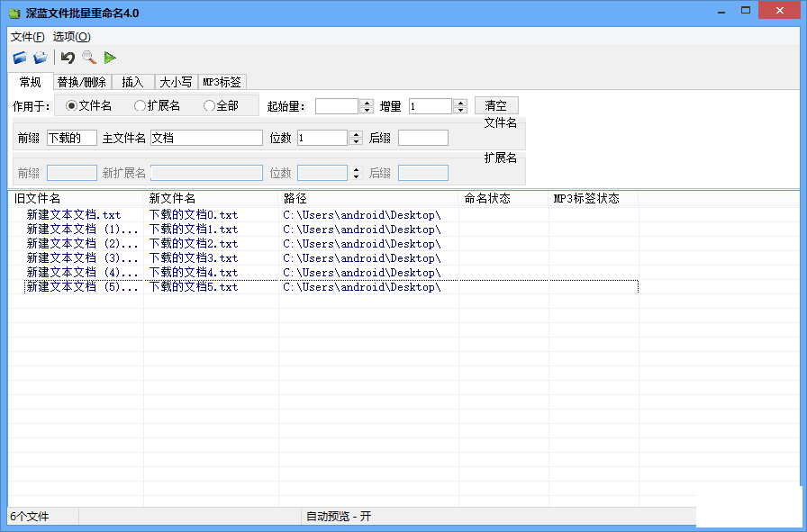Decrease 起始量 with down arrow
Image resolution: width=807 pixels, height=532 pixels.
[x=367, y=110]
